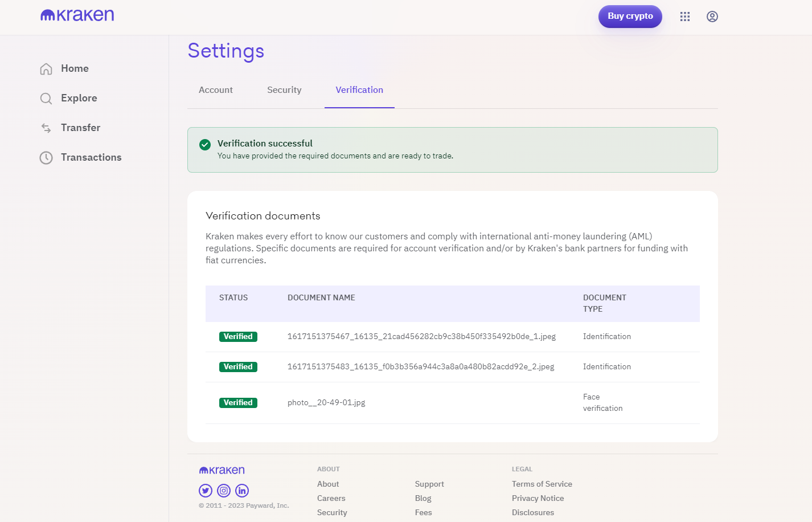812x522 pixels.
Task: Open Kraken's Instagram page icon
Action: [x=224, y=491]
